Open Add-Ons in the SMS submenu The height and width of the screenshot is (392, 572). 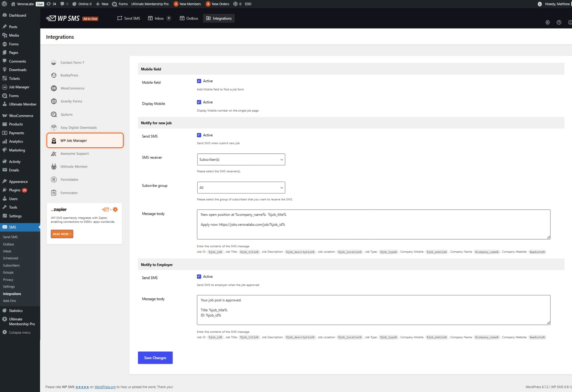pos(9,301)
